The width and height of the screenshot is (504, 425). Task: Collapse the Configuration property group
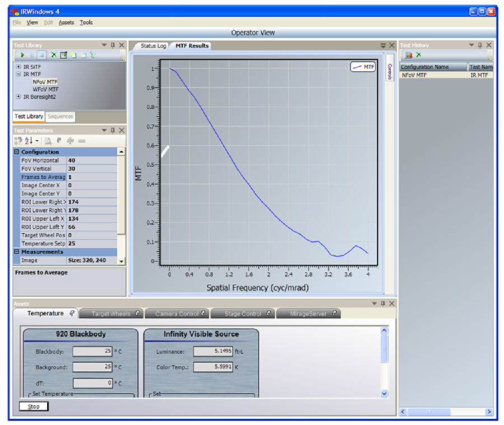tap(17, 151)
